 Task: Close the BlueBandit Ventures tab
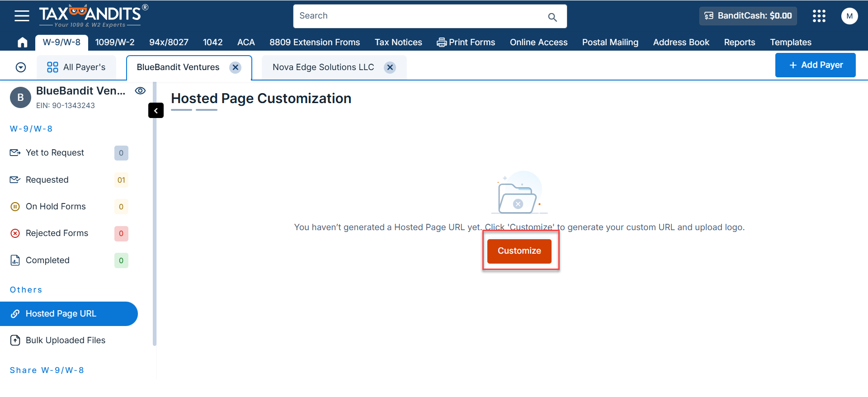pyautogui.click(x=235, y=67)
